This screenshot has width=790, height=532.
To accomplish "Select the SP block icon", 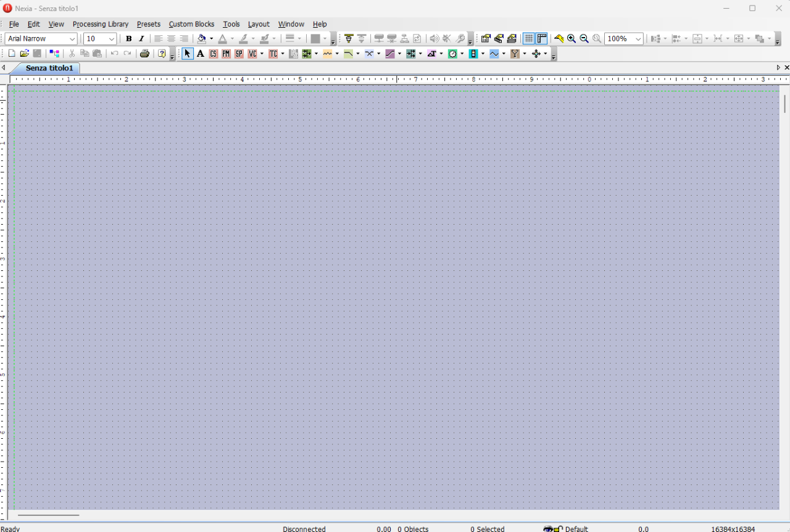I will [239, 54].
